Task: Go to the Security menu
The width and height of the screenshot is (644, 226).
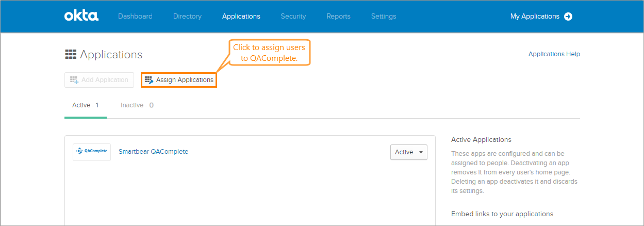Action: tap(293, 17)
